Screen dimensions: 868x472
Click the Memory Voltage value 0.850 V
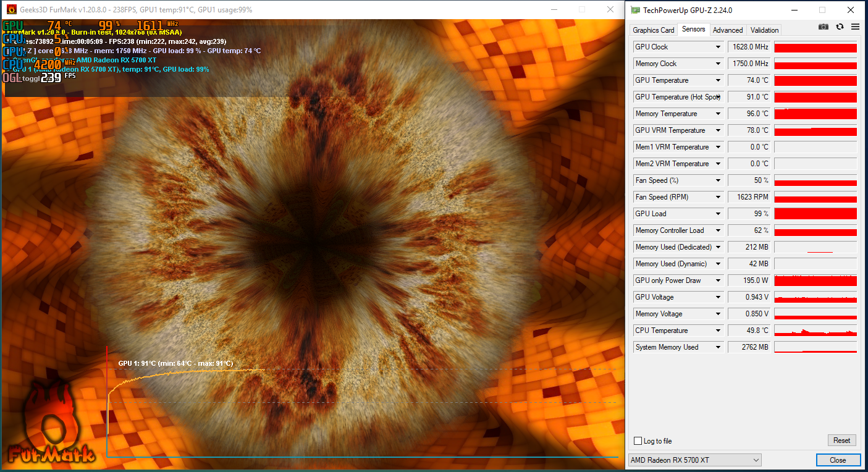(749, 314)
